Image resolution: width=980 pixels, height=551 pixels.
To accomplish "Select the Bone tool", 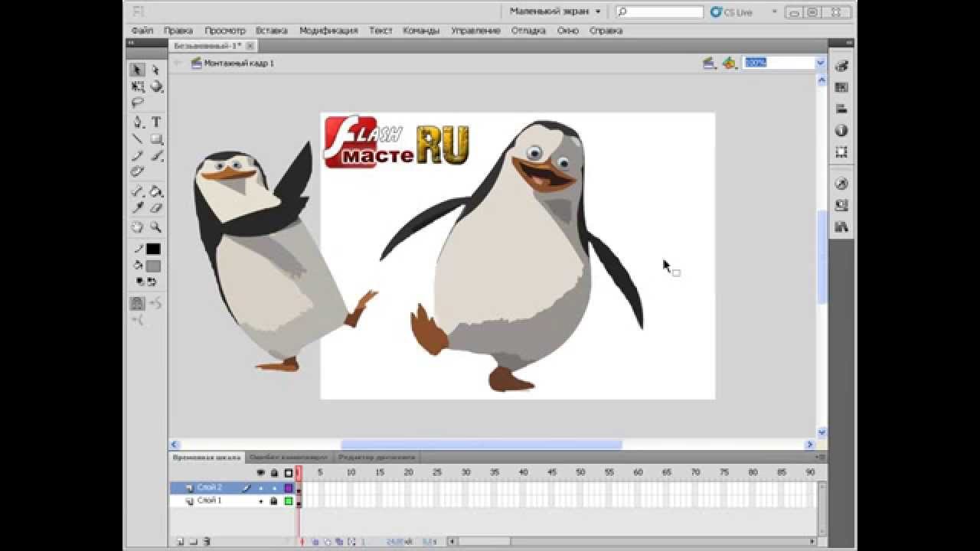I will pyautogui.click(x=137, y=191).
